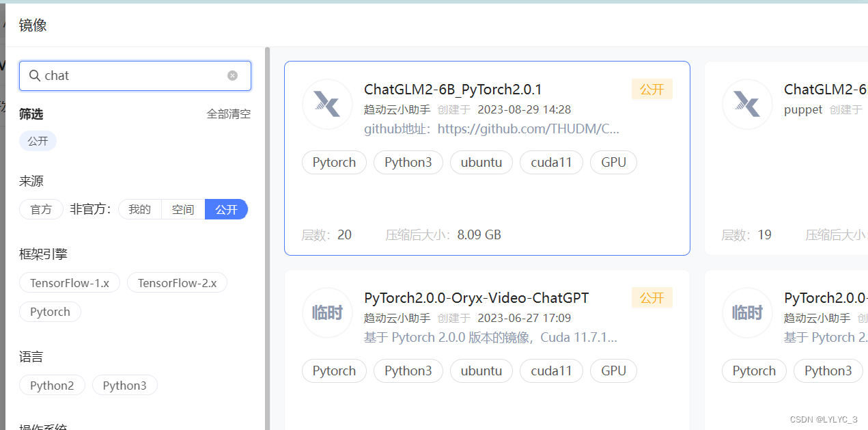The image size is (868, 430).
Task: Click the 2023-06-27 17:09 creation date
Action: [524, 318]
